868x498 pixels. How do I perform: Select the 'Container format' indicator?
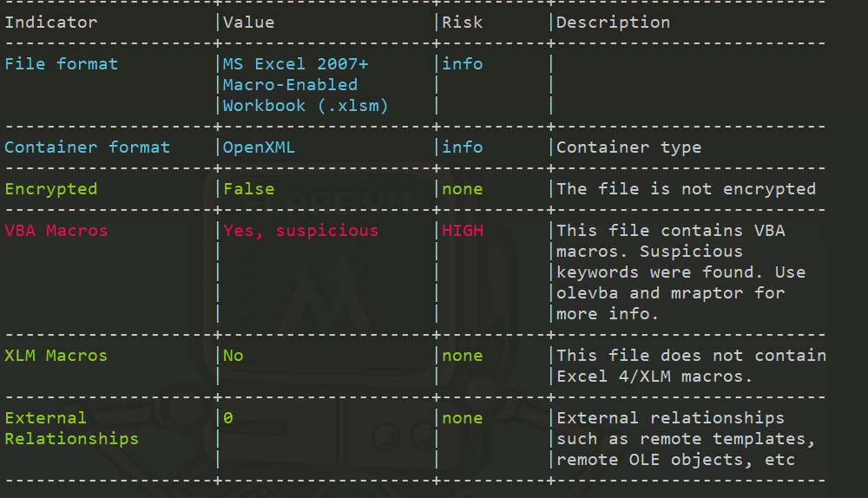[x=87, y=147]
